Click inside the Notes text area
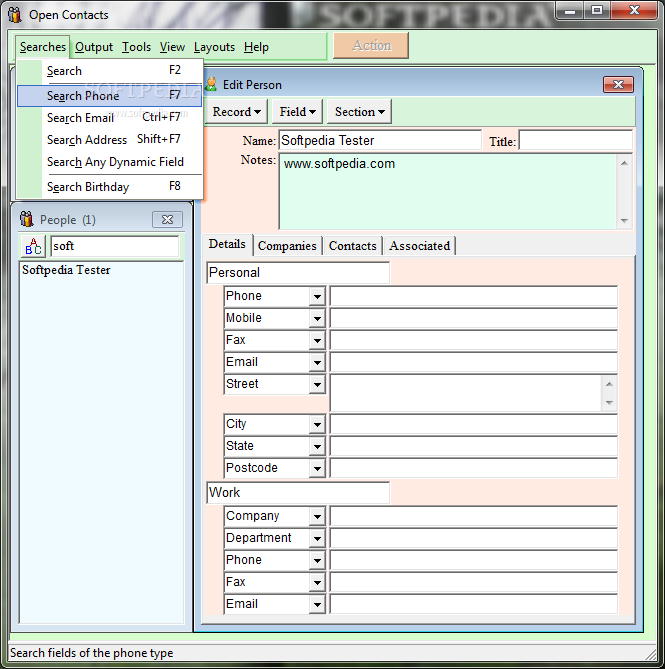 click(x=447, y=192)
